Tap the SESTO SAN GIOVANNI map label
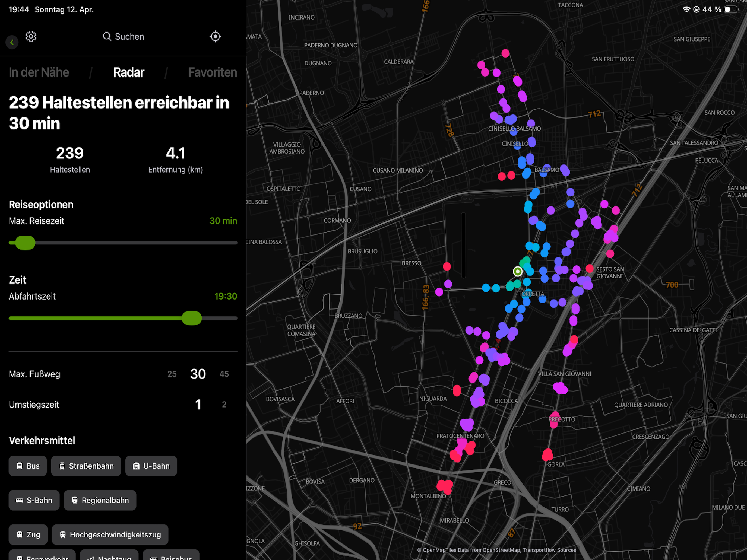 point(610,273)
